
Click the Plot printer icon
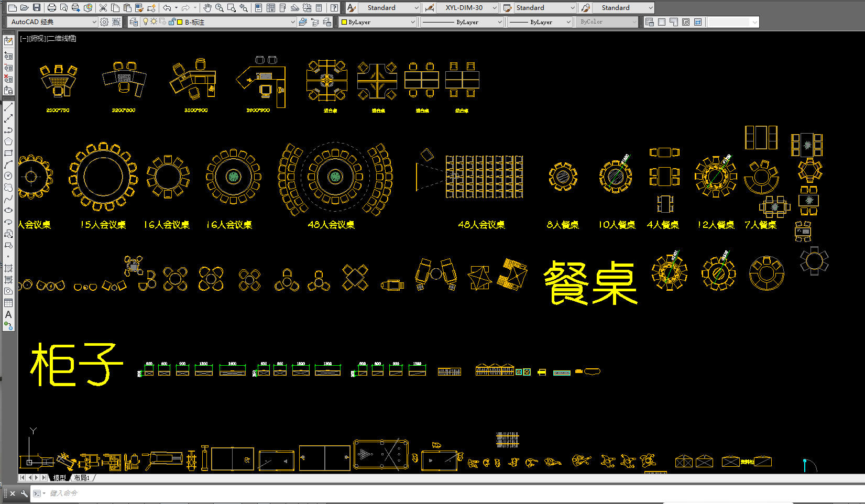pos(51,8)
